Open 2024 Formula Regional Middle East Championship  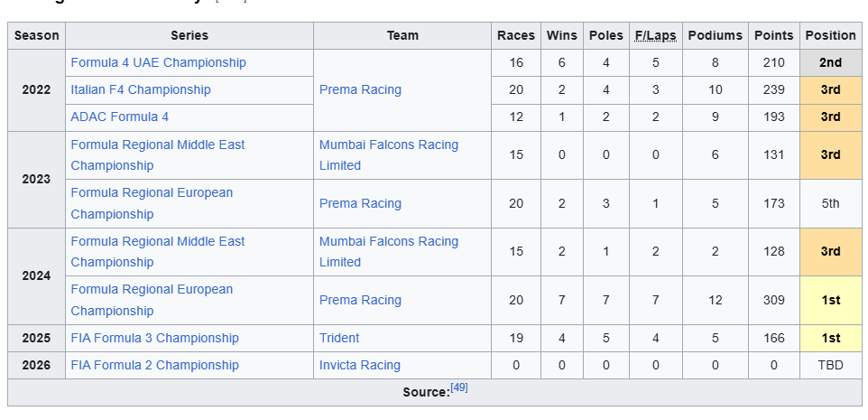pos(157,241)
